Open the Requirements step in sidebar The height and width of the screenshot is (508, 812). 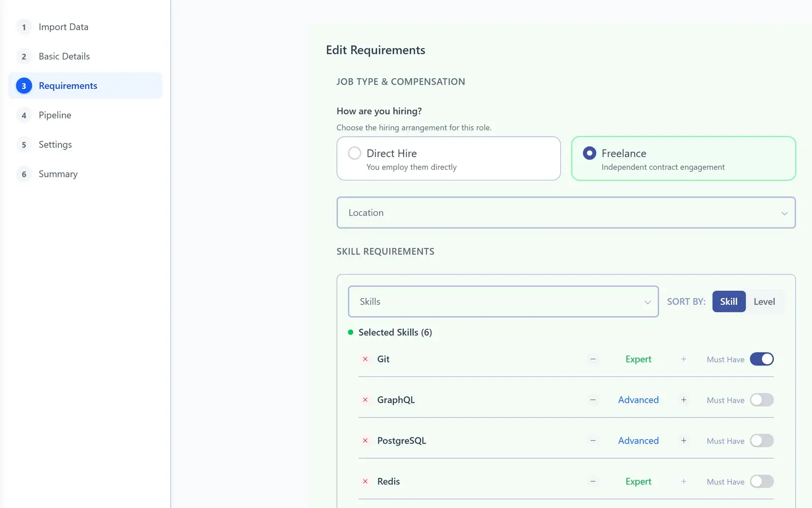point(85,86)
